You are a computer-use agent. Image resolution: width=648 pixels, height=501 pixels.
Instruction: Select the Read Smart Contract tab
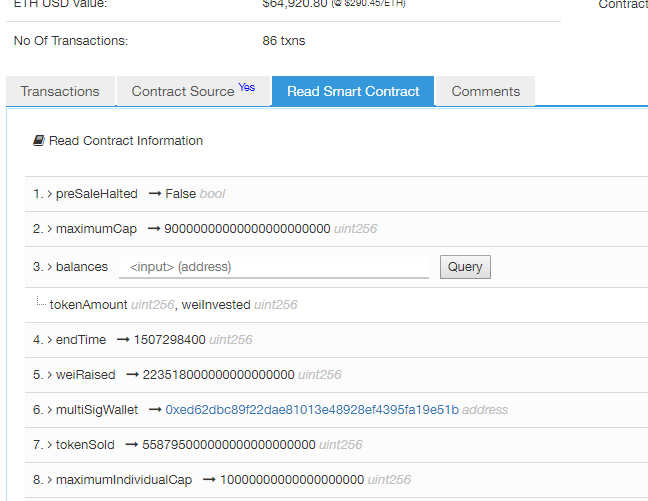[353, 91]
